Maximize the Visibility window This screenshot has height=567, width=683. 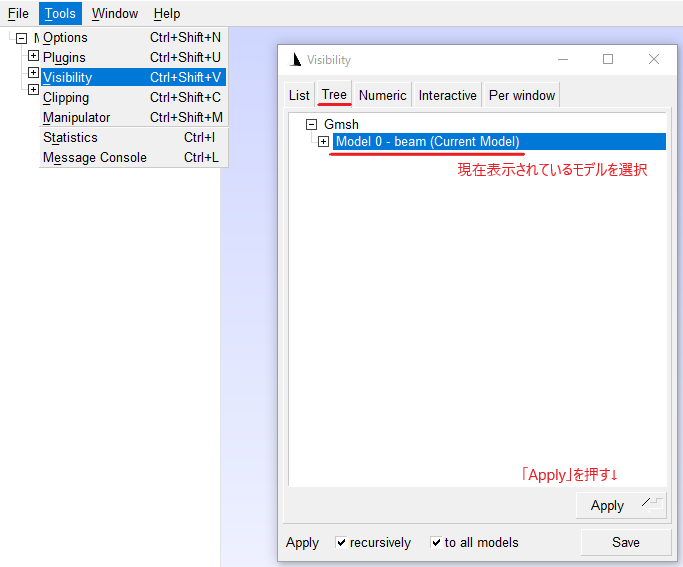[608, 59]
